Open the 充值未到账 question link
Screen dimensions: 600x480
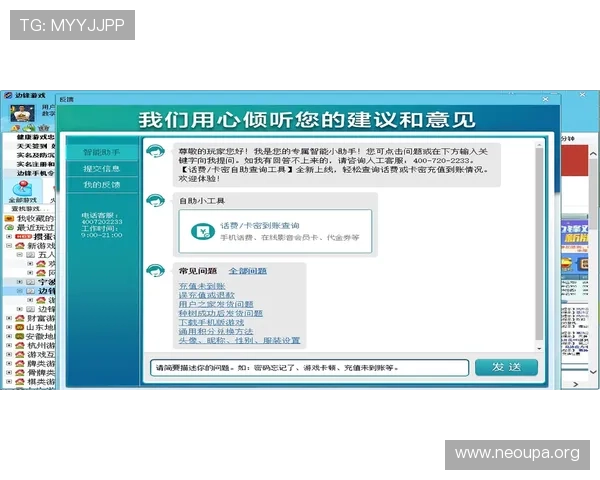coord(202,286)
